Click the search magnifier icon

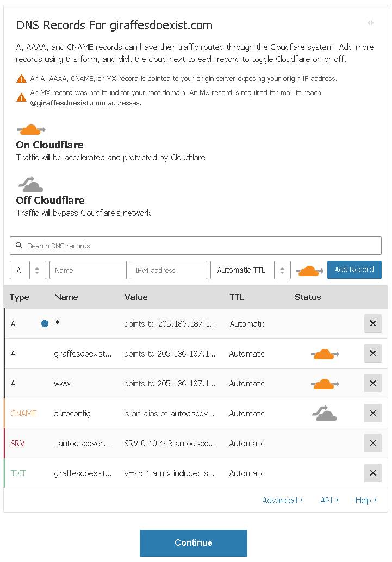tap(19, 246)
